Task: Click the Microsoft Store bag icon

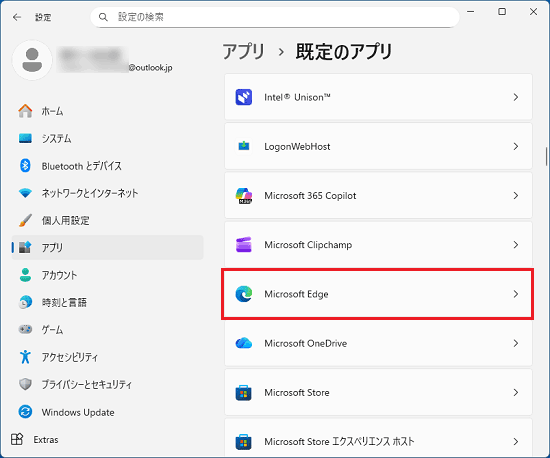Action: coord(243,392)
